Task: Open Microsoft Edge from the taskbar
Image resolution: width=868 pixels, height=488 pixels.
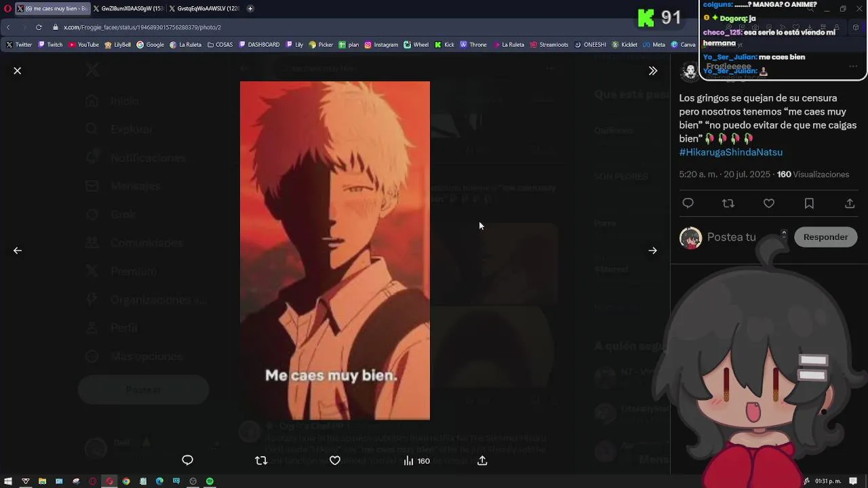Action: [159, 481]
